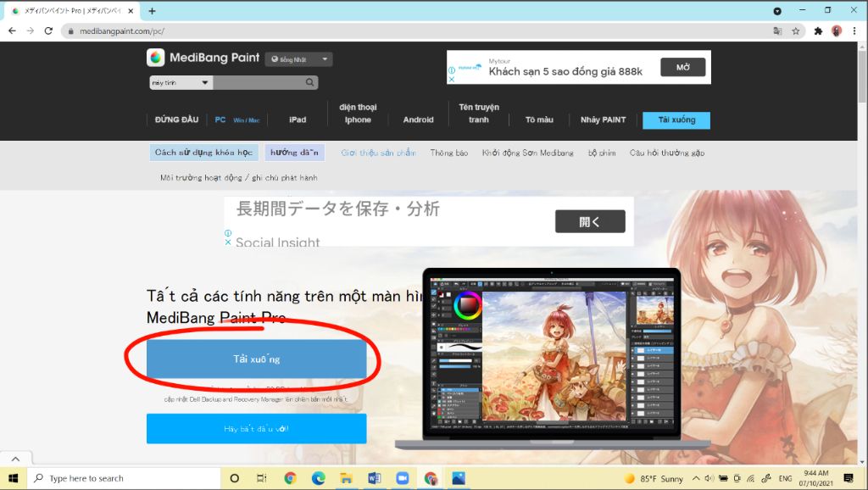This screenshot has height=490, width=868.
Task: Open the "bộ phim" link
Action: click(x=602, y=153)
